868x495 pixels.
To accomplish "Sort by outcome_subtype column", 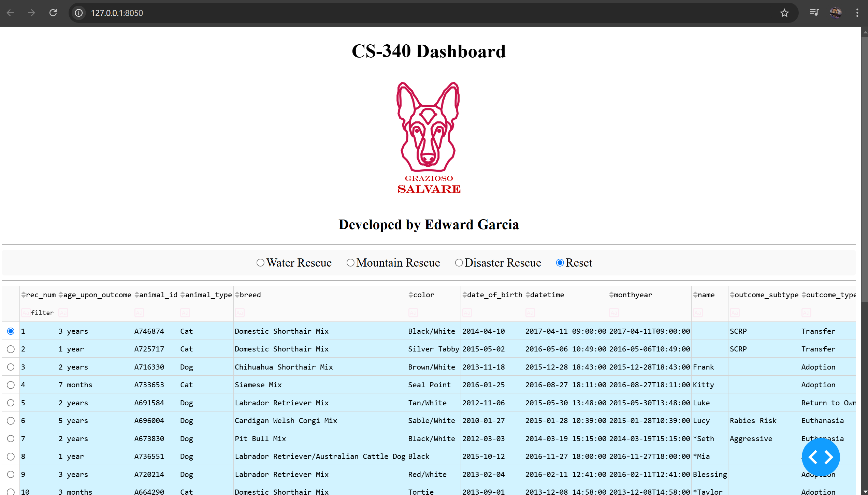I will (x=732, y=295).
